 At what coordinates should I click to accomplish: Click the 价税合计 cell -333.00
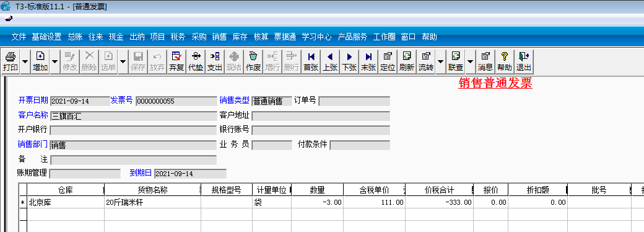point(439,202)
